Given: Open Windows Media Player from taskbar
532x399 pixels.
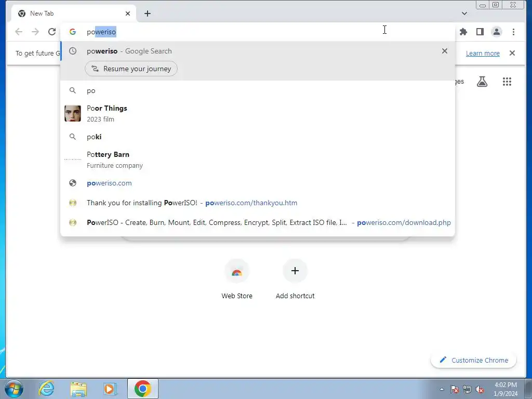Looking at the screenshot, I should [x=110, y=389].
